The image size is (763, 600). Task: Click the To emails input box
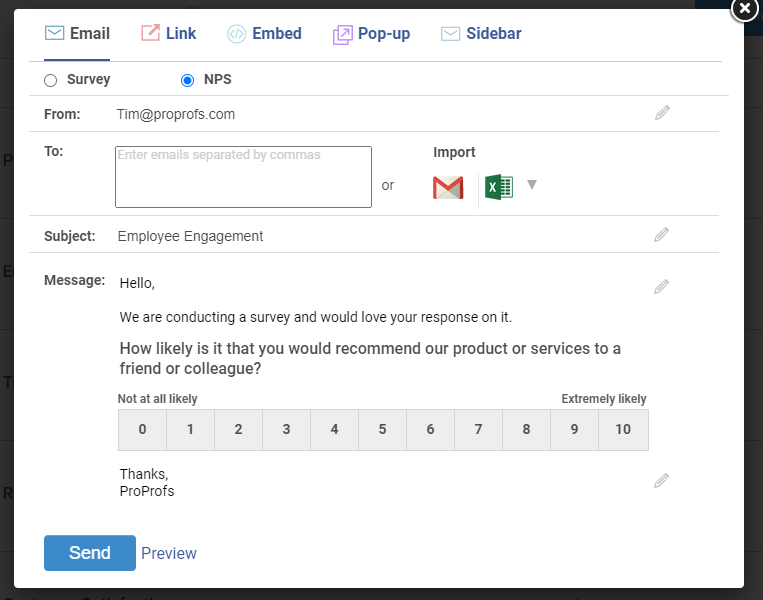click(243, 177)
